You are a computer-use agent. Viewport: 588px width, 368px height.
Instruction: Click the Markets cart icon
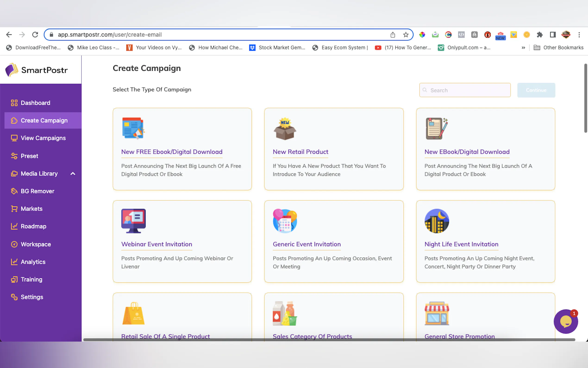[14, 209]
